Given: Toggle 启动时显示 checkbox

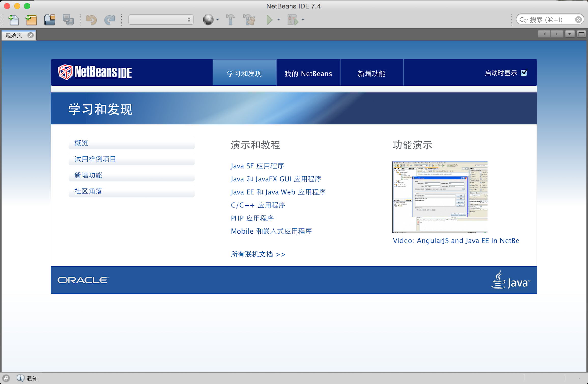Looking at the screenshot, I should [524, 73].
